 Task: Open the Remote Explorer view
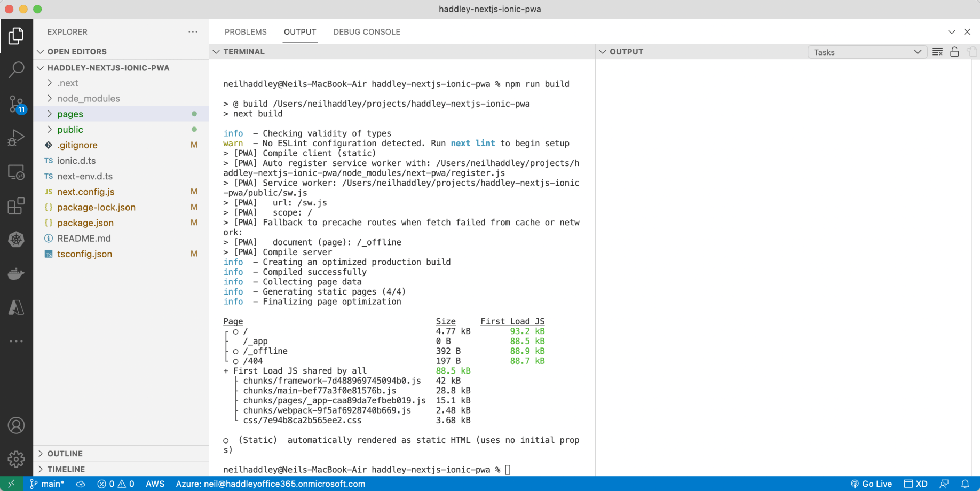[x=16, y=172]
